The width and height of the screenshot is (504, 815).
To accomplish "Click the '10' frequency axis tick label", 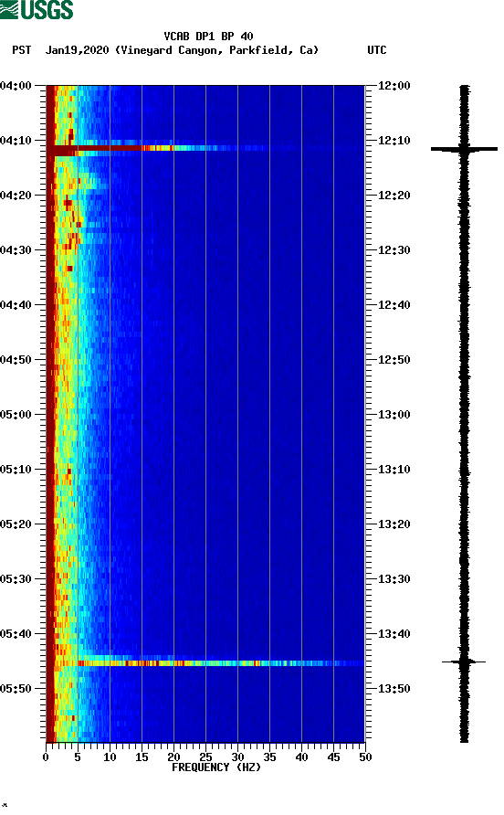I will (110, 757).
